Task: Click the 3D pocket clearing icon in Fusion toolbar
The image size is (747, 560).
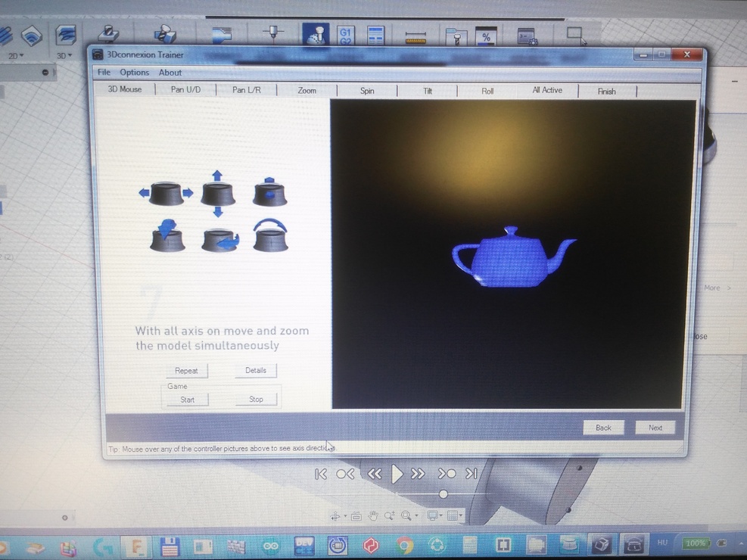Action: (66, 36)
